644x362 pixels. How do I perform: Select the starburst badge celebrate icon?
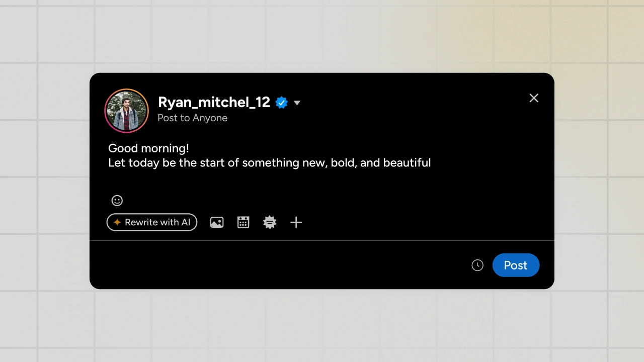[270, 222]
